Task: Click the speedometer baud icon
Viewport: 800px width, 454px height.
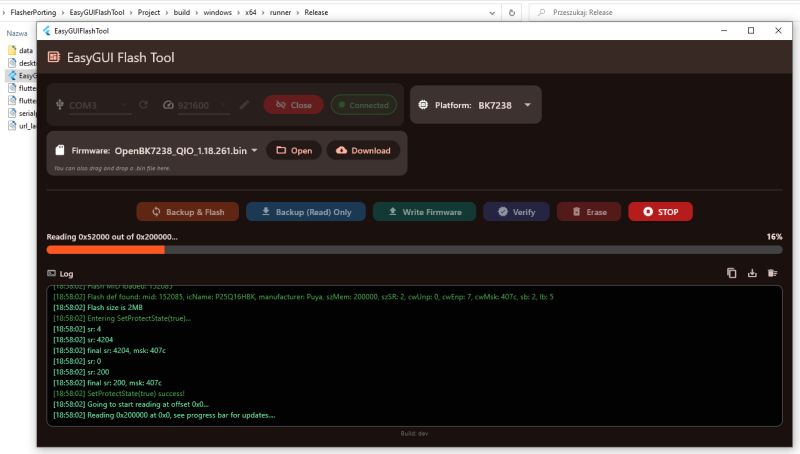Action: pos(168,105)
